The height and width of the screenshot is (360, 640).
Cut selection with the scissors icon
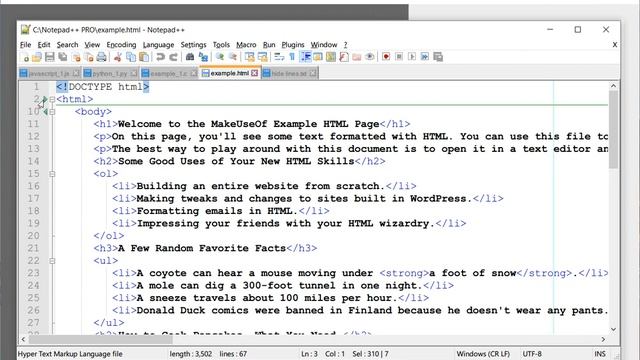[118, 57]
